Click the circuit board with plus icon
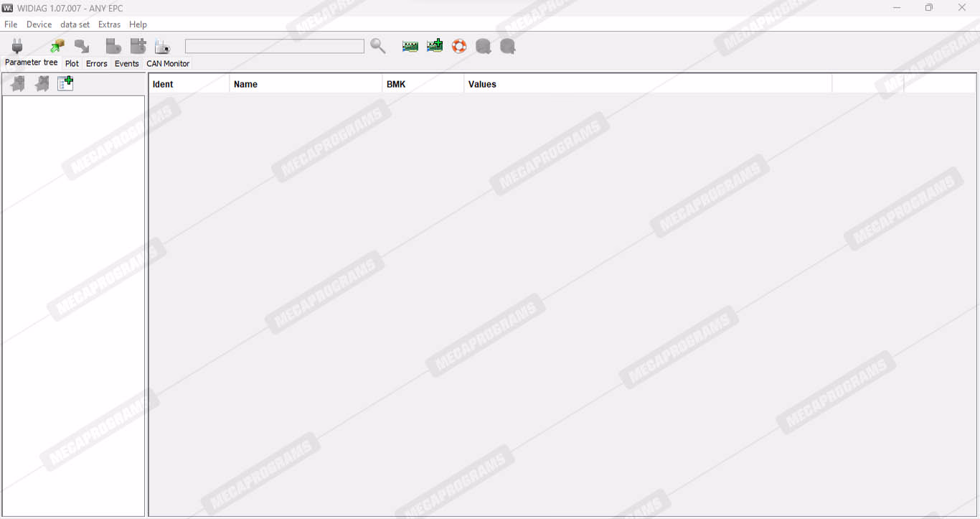Screen dimensions: 980x519 (x=435, y=47)
